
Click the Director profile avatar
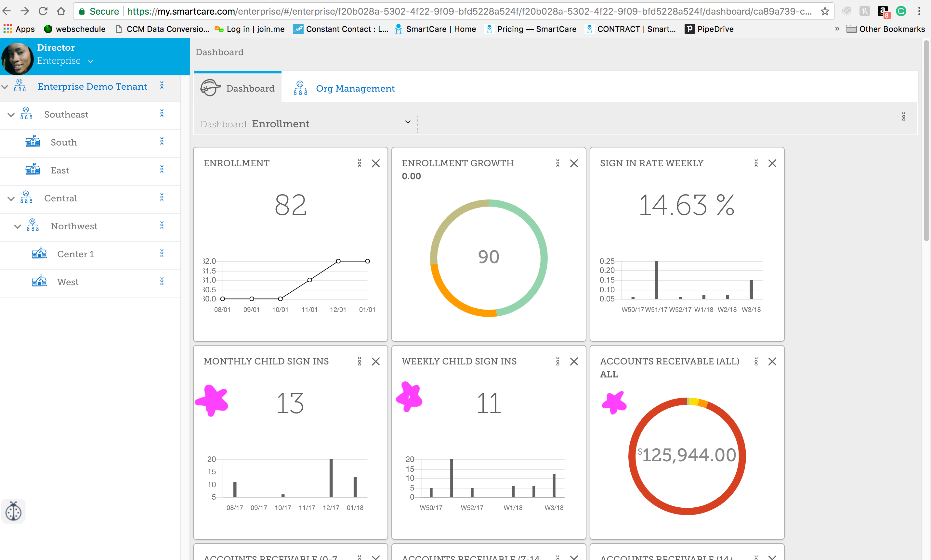point(17,58)
